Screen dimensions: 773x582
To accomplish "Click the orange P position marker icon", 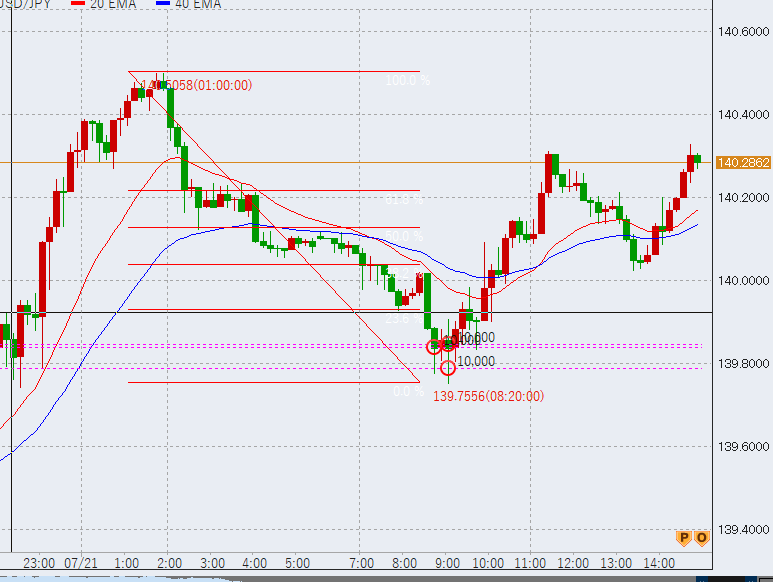I will coord(685,538).
